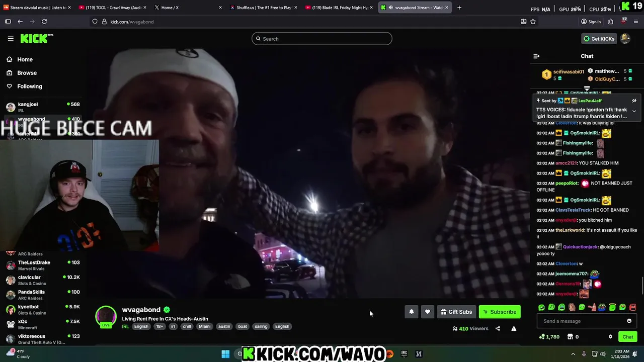Screen dimensions: 644x362
Task: Reload the page with refresh icon
Action: click(x=44, y=22)
